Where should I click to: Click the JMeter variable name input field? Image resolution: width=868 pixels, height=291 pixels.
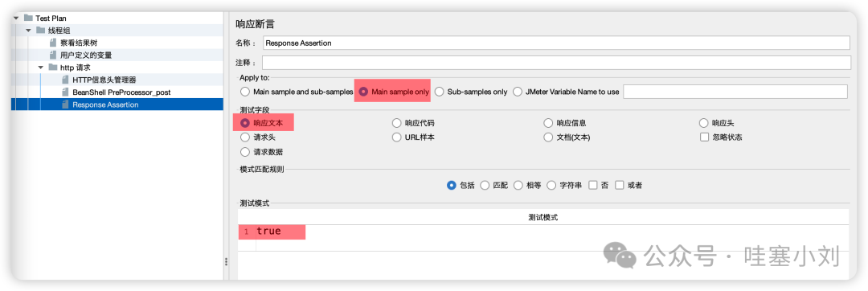coord(735,92)
